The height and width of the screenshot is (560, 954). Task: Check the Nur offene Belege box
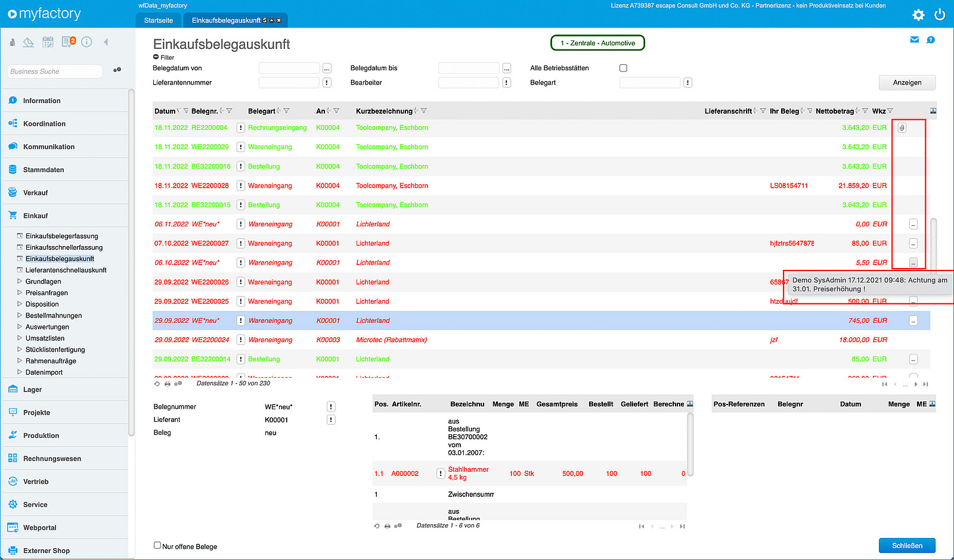(x=157, y=545)
